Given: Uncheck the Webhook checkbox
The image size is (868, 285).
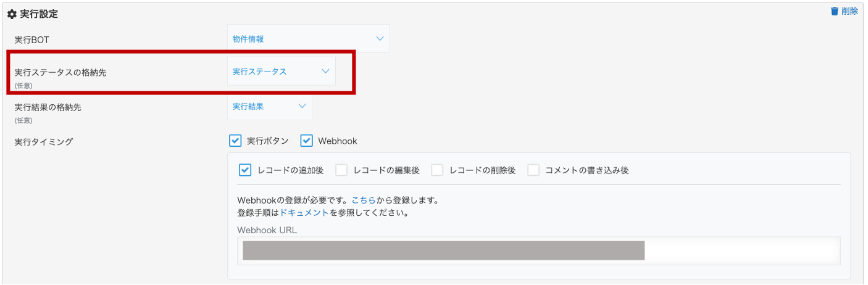Looking at the screenshot, I should coord(307,141).
